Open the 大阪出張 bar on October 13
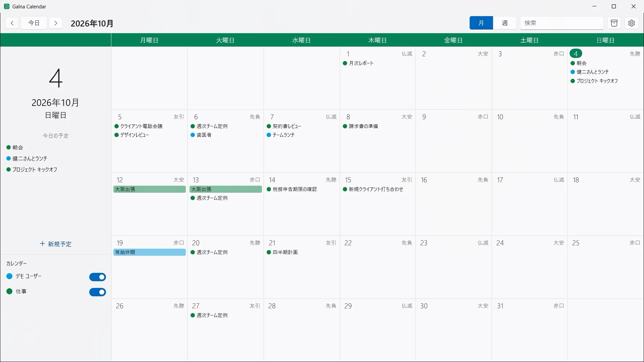Image resolution: width=644 pixels, height=362 pixels. pyautogui.click(x=226, y=189)
